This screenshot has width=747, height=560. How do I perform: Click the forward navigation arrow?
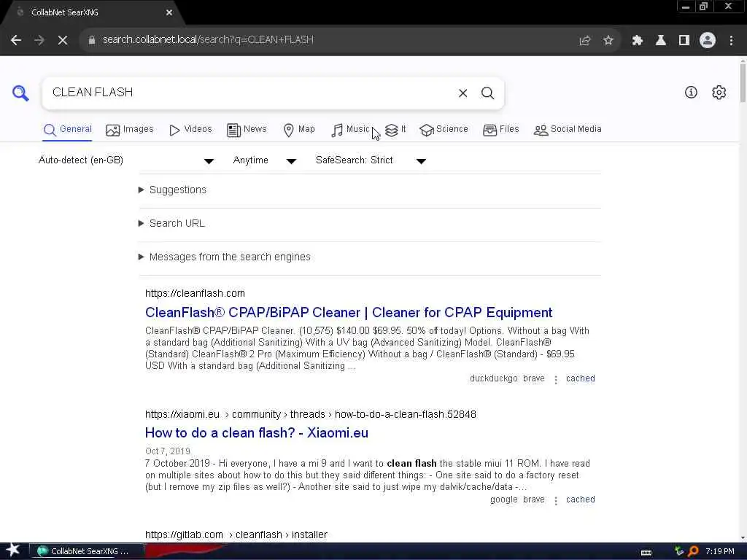tap(39, 40)
